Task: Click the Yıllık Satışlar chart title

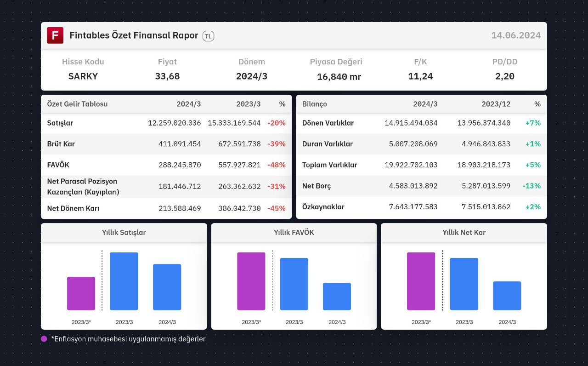Action: point(124,233)
